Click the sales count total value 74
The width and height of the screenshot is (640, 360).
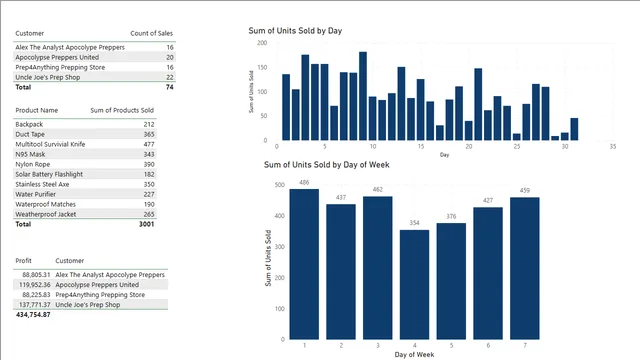pos(169,87)
